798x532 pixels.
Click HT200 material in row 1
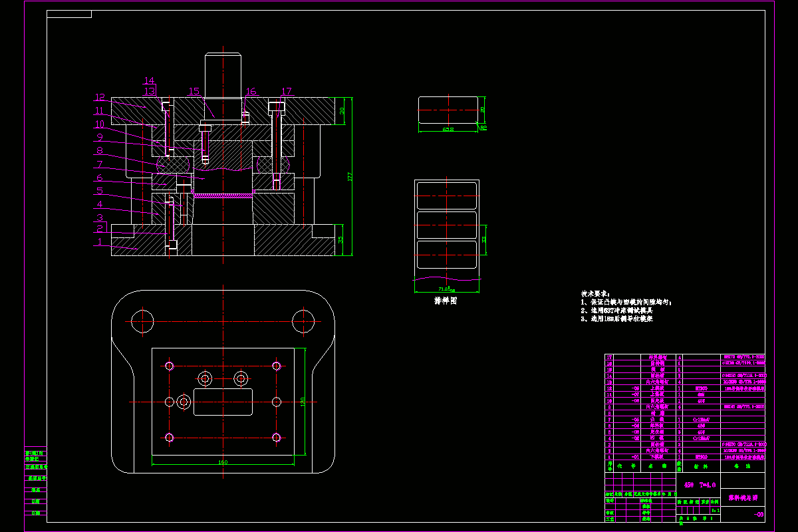pos(701,457)
